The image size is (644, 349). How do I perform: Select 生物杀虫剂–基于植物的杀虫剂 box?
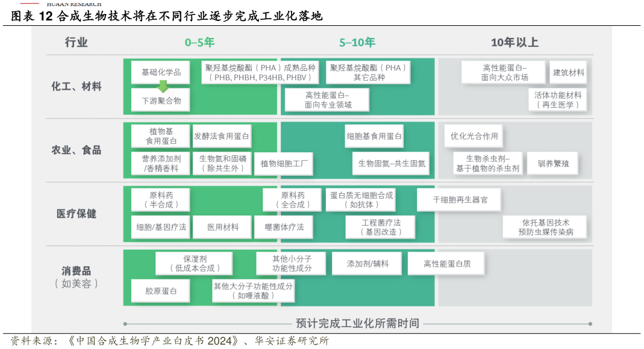pos(487,164)
